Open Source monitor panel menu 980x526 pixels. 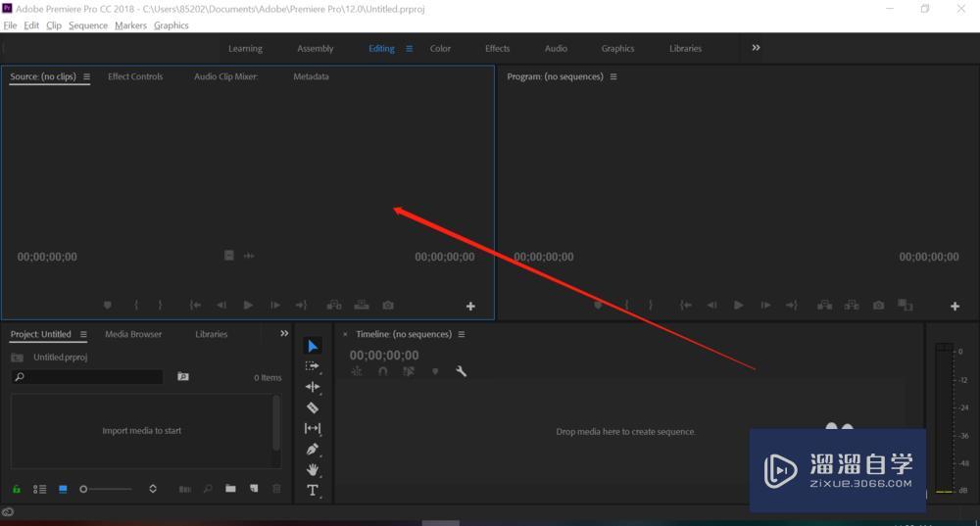[x=86, y=76]
